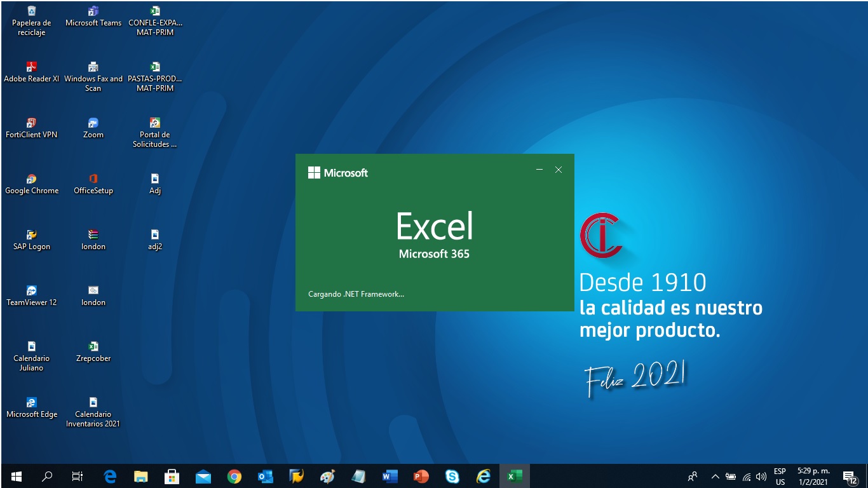Image resolution: width=868 pixels, height=488 pixels.
Task: Open the Adobe Reader XI shortcut
Action: (x=31, y=72)
